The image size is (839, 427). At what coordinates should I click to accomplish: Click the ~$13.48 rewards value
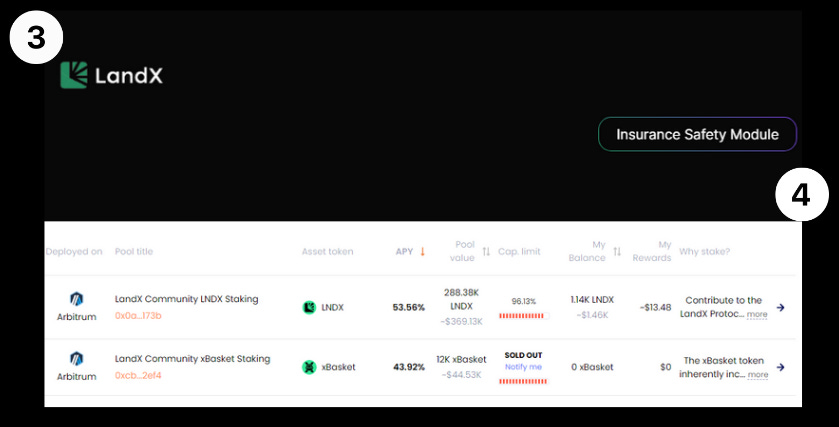pos(655,308)
